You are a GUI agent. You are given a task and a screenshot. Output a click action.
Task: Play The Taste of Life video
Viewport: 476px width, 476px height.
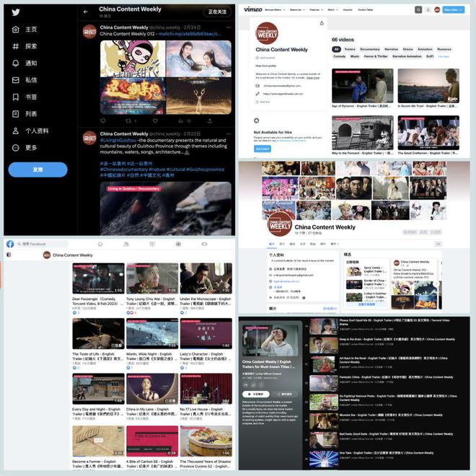tap(98, 333)
